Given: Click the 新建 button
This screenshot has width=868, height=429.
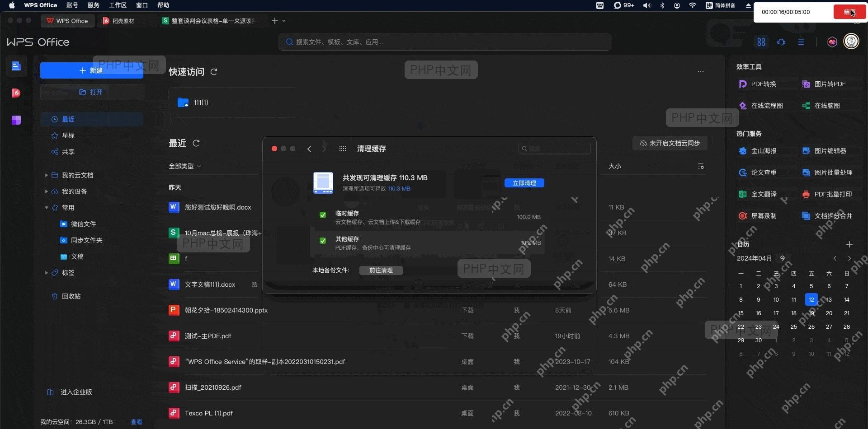Looking at the screenshot, I should pyautogui.click(x=92, y=70).
